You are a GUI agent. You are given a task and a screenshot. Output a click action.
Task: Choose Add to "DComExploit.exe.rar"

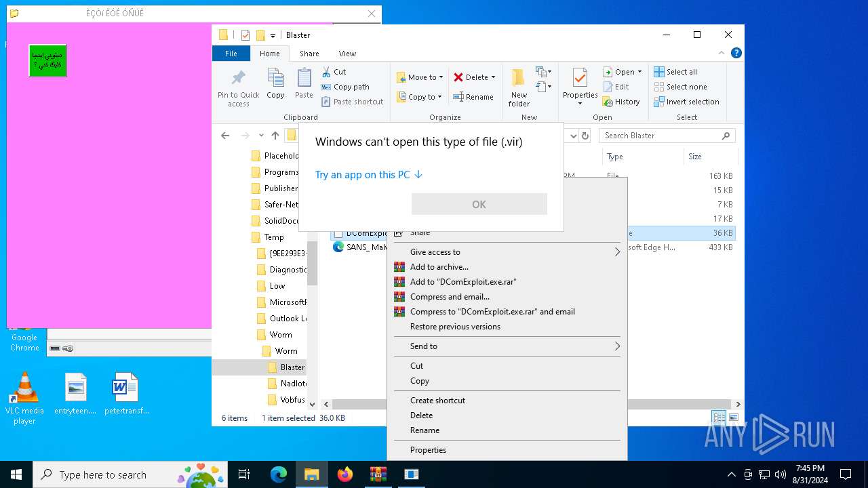[507, 282]
